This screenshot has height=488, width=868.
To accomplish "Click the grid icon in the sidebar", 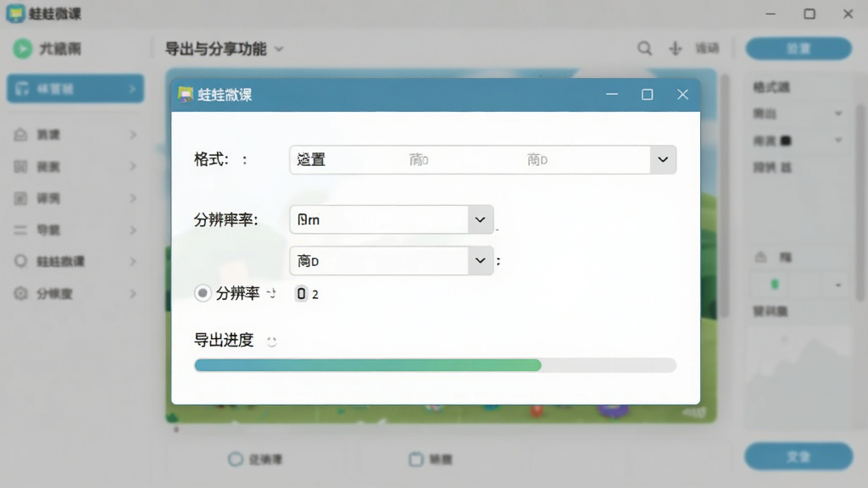I will click(x=20, y=166).
